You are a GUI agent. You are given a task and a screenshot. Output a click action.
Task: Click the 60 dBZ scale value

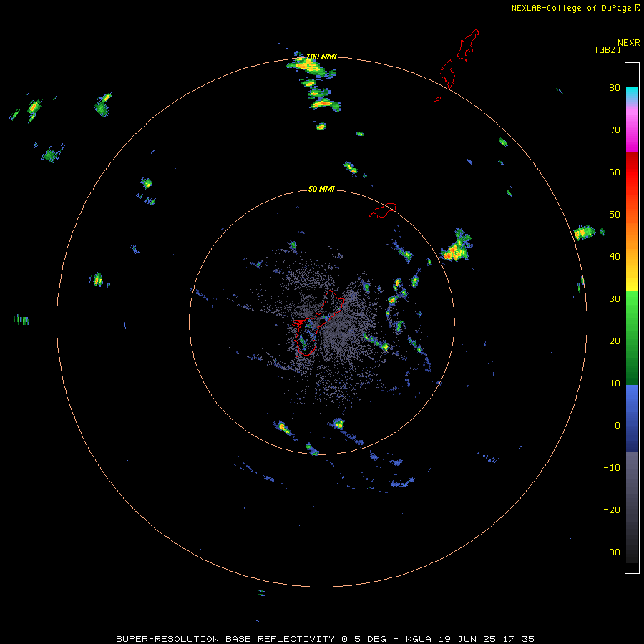(x=615, y=172)
